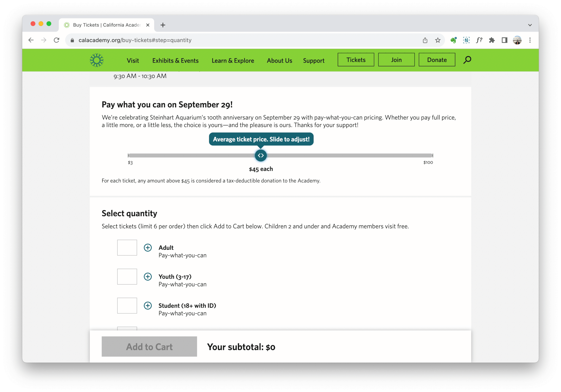This screenshot has height=392, width=561.
Task: Click the Donate button
Action: 437,60
